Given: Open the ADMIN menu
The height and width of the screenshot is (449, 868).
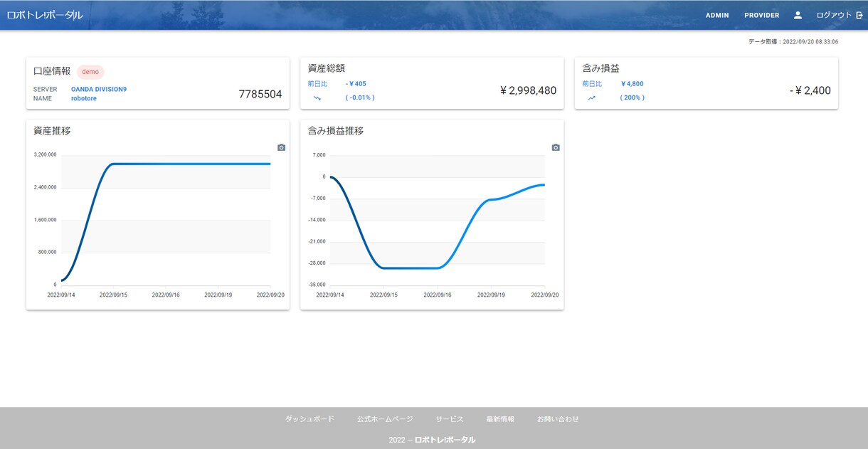Looking at the screenshot, I should click(x=717, y=15).
